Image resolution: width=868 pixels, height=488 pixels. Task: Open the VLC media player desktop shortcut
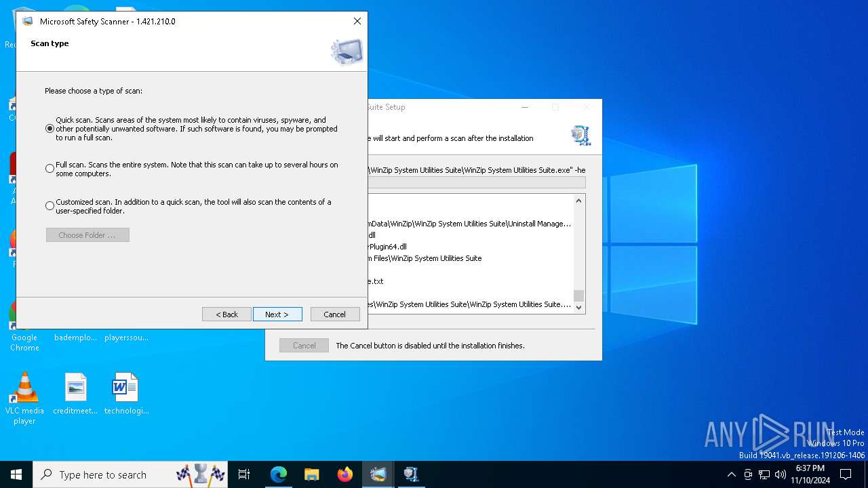24,398
